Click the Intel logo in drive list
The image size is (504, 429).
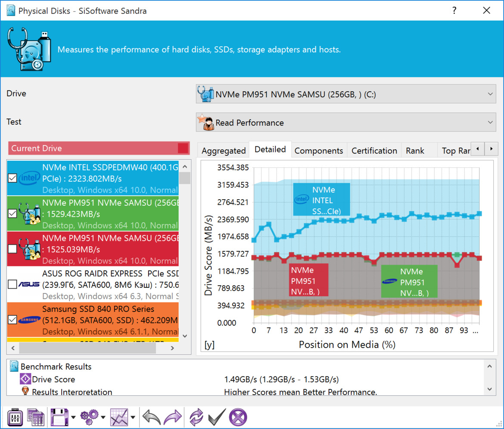coord(29,178)
